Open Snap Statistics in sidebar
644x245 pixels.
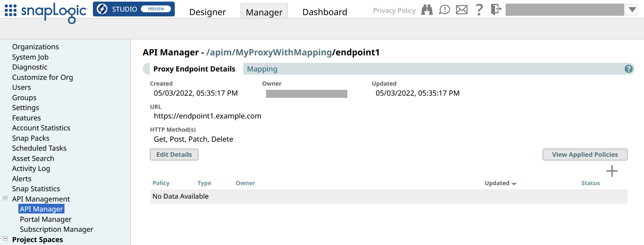point(36,189)
